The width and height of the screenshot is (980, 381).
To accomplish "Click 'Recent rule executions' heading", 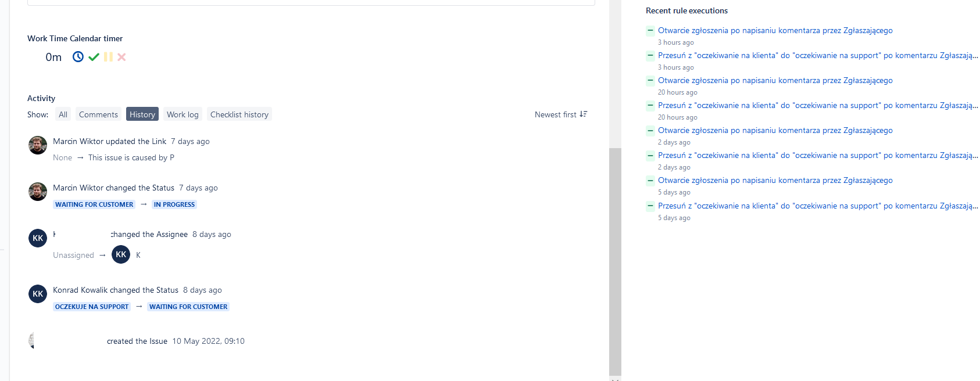I will pyautogui.click(x=686, y=10).
